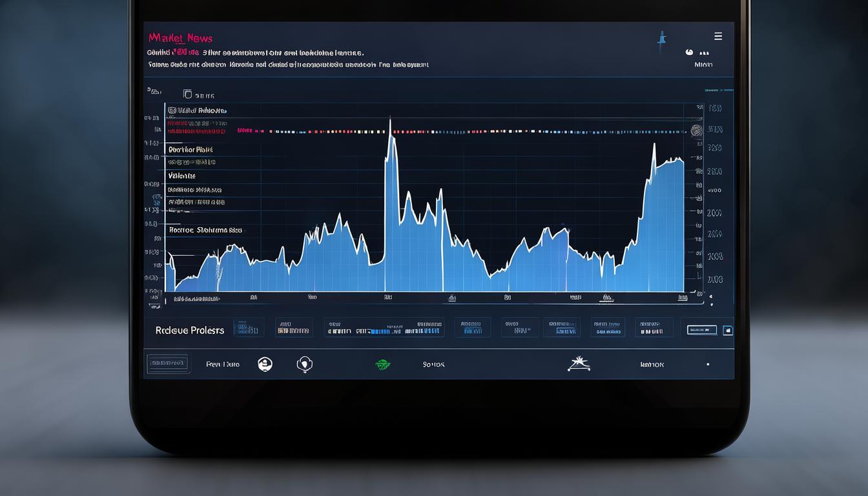Open the outlined box at bottom-left corner

point(168,364)
